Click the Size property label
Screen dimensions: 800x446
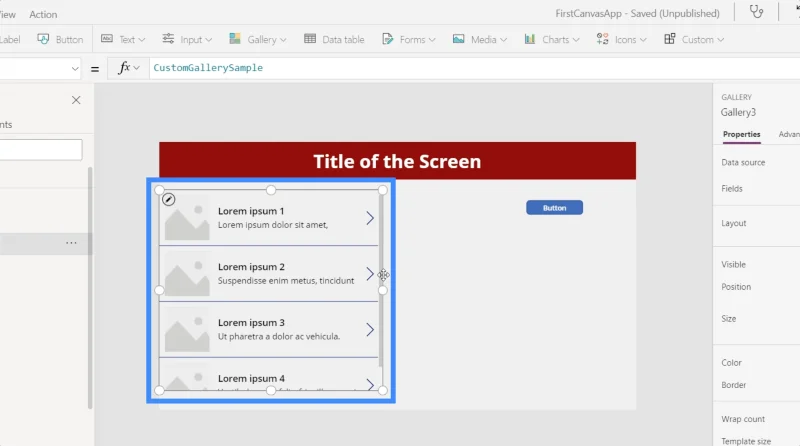click(x=729, y=318)
